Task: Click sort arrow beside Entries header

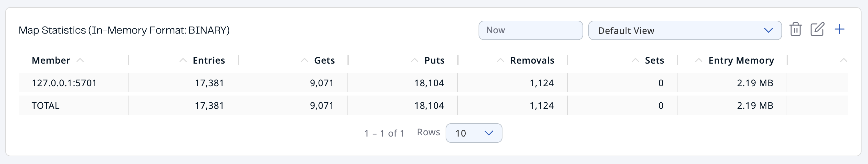Action: [183, 60]
